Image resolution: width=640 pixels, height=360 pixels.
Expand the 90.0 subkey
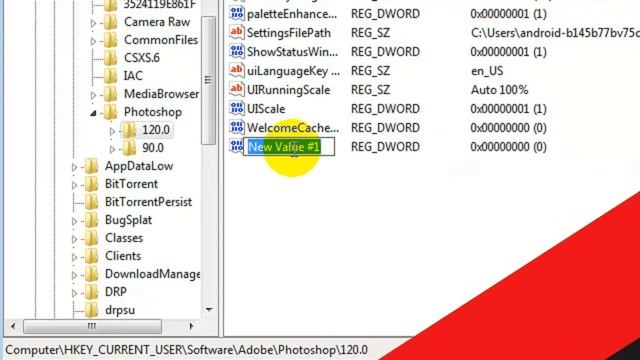click(112, 149)
